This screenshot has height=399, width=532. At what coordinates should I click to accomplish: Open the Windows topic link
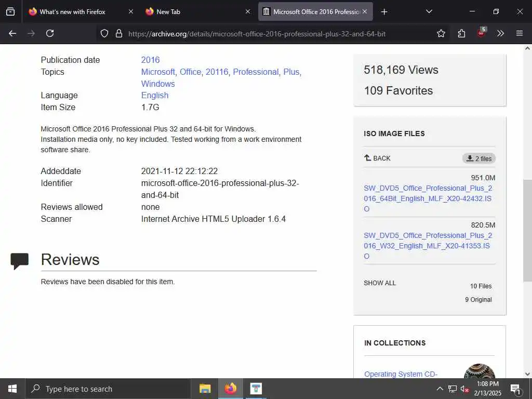pos(158,84)
